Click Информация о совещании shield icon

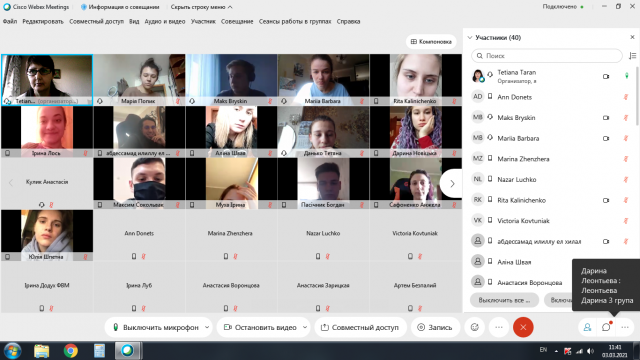click(x=84, y=7)
